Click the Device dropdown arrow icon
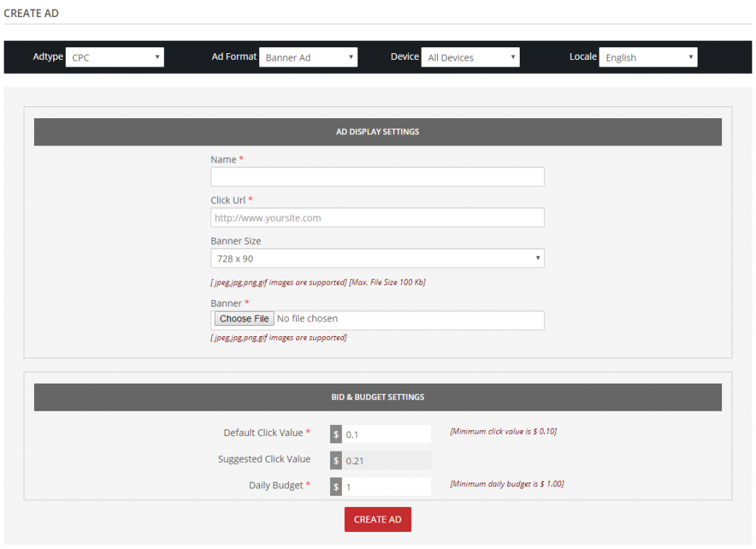The width and height of the screenshot is (756, 549). pos(513,56)
